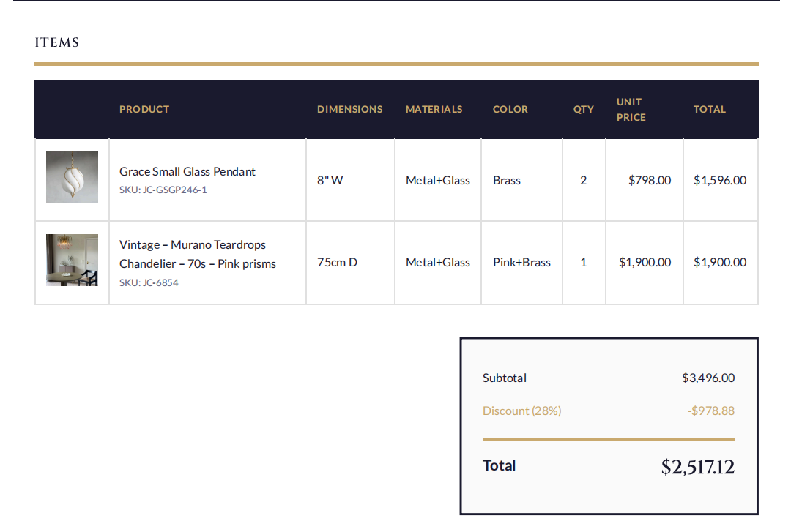Select the Discount (28%) label
This screenshot has width=791, height=532.
pyautogui.click(x=521, y=411)
